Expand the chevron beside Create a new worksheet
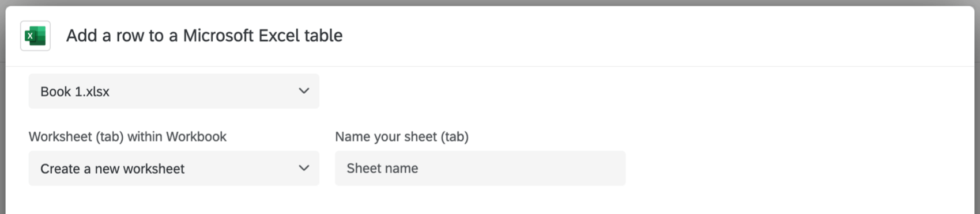980x214 pixels. tap(304, 168)
